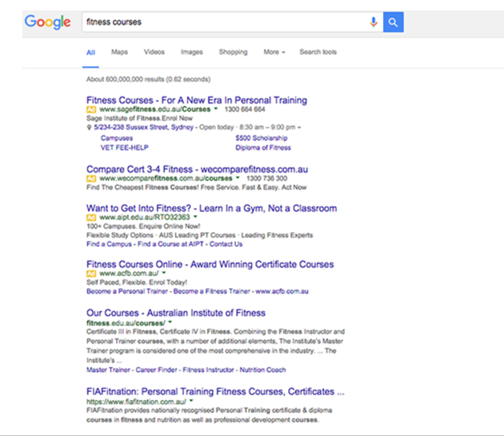The image size is (504, 436).
Task: Switch to the Images tab
Action: (191, 52)
